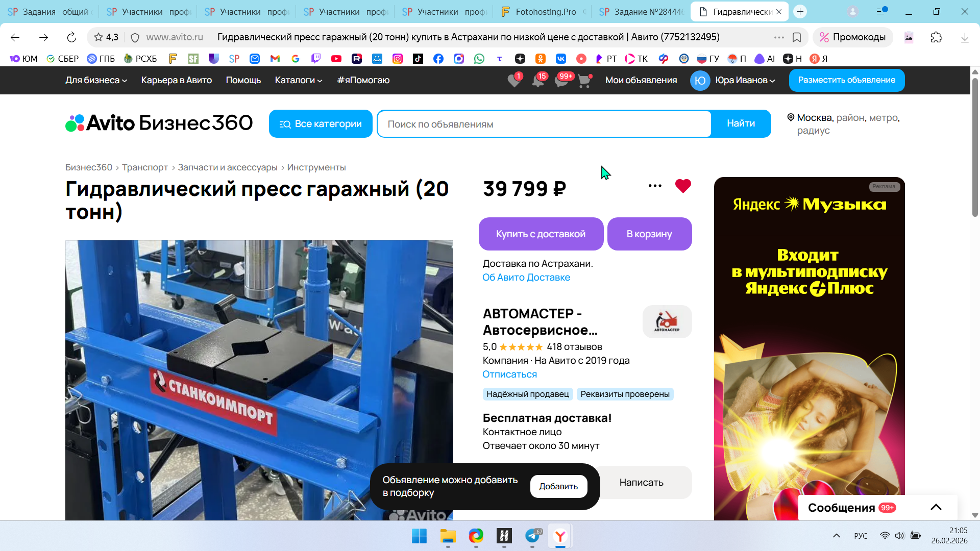Expand the Сообщения panel with the chevron

click(x=936, y=507)
